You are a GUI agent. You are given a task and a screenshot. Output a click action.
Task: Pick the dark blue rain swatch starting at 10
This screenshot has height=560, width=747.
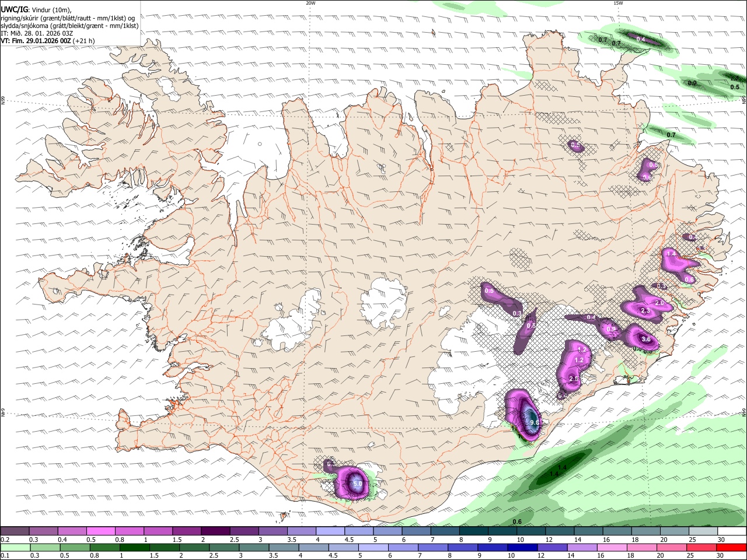tap(522, 548)
